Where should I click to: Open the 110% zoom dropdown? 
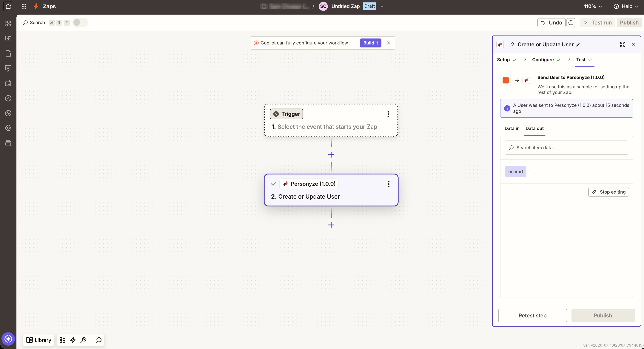[x=593, y=6]
